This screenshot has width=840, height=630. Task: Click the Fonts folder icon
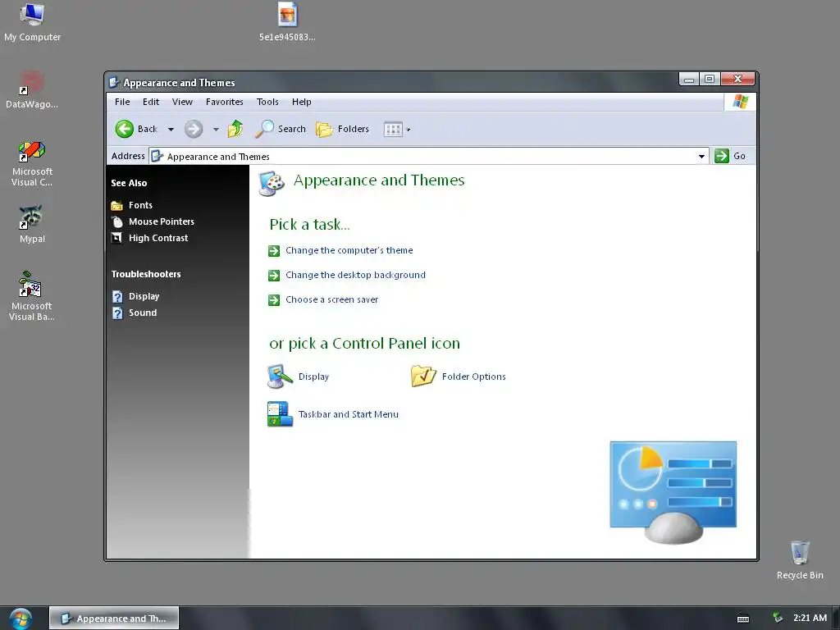click(x=116, y=205)
